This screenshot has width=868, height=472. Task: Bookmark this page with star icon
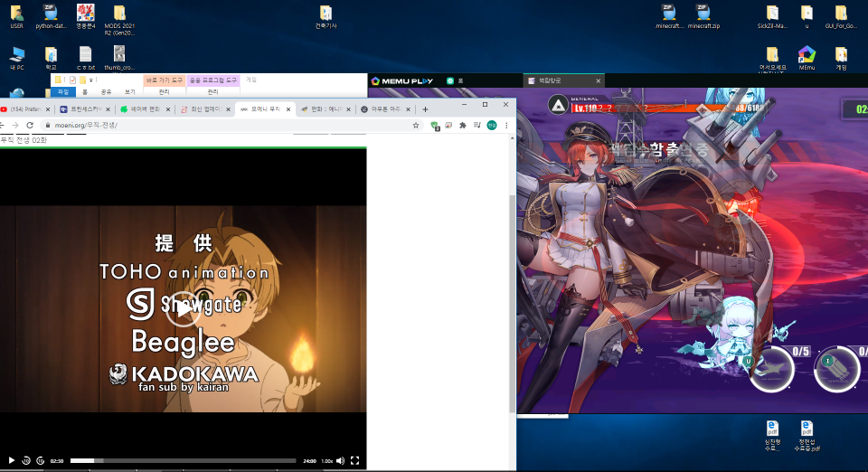(418, 125)
